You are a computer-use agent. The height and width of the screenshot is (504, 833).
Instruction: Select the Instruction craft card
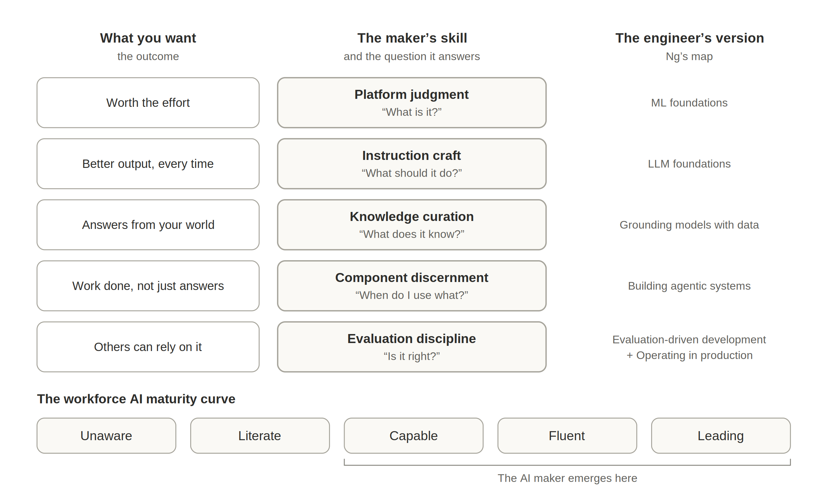click(412, 164)
